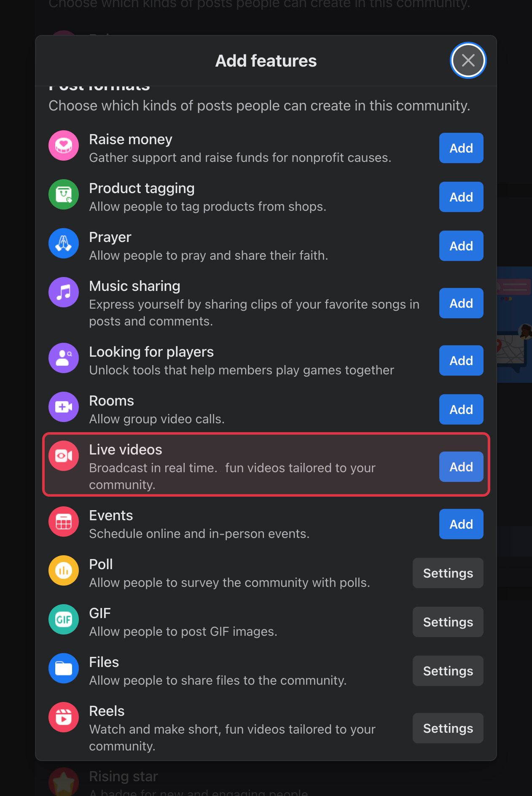Screen dimensions: 532x796
Task: Select the Prayer hands icon
Action: tap(64, 243)
